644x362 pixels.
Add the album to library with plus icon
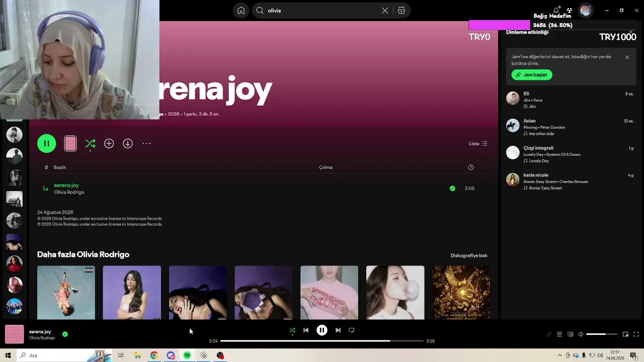[109, 144]
